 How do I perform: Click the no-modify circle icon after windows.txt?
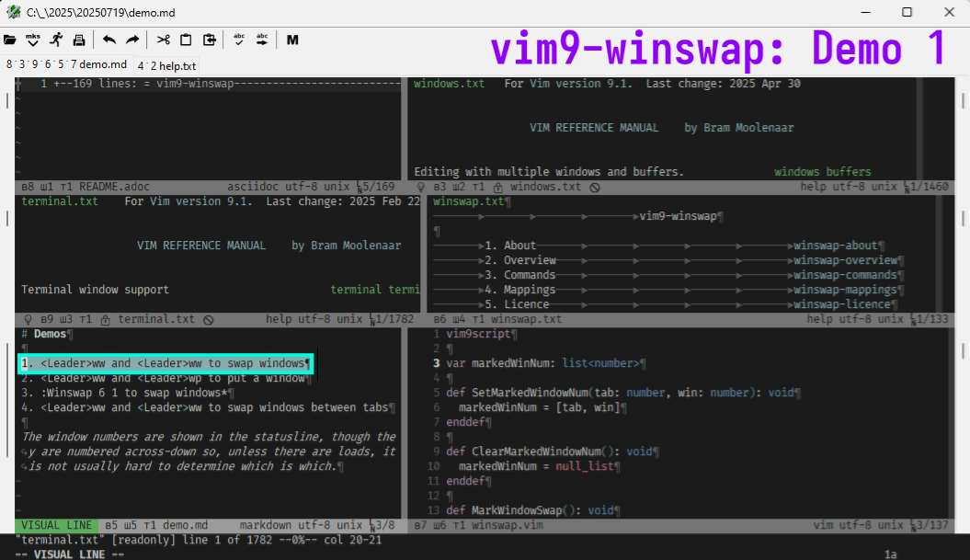[595, 187]
